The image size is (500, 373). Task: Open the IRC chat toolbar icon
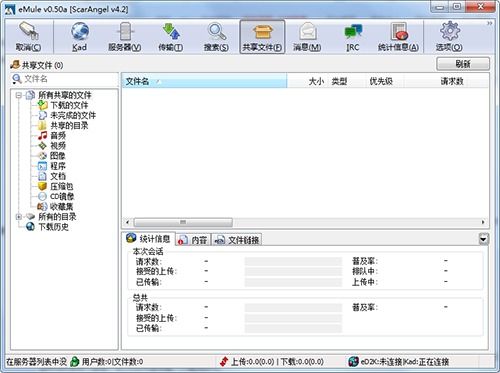click(353, 37)
